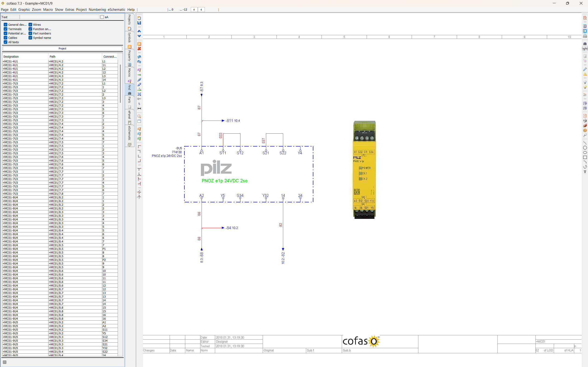Switch to the Symbols side tab
The width and height of the screenshot is (588, 367).
pos(129,40)
